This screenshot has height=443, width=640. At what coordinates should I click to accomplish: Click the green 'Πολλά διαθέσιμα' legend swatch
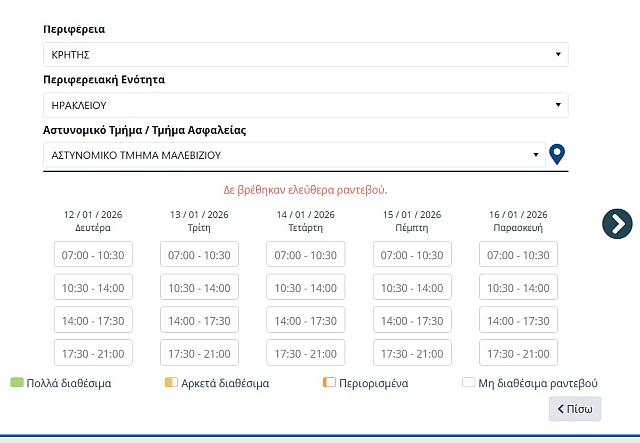(x=17, y=382)
